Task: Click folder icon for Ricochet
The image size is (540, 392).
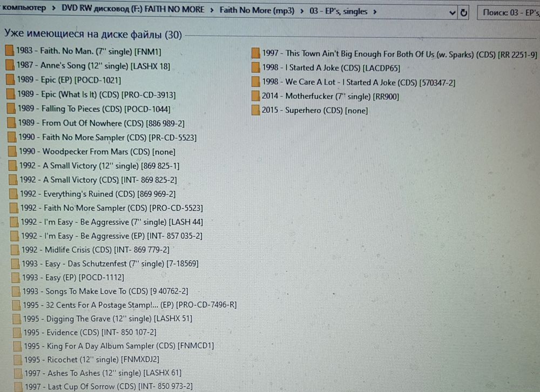Action: (17, 360)
